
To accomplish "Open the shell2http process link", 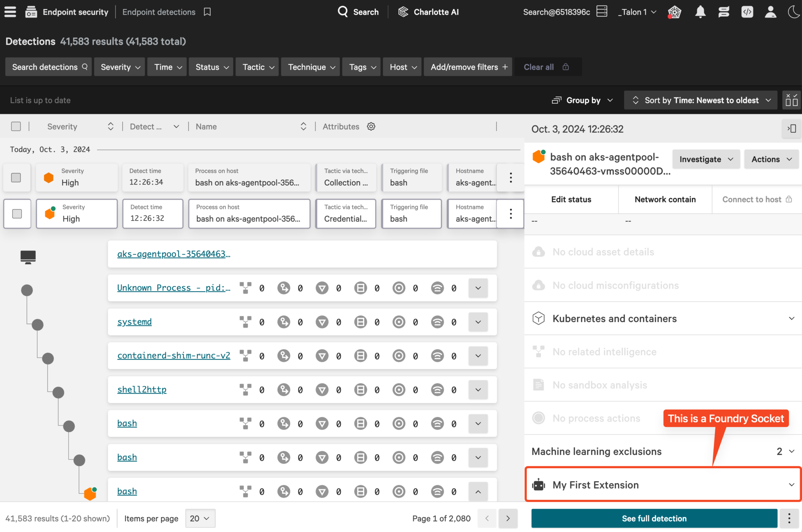I will [141, 390].
